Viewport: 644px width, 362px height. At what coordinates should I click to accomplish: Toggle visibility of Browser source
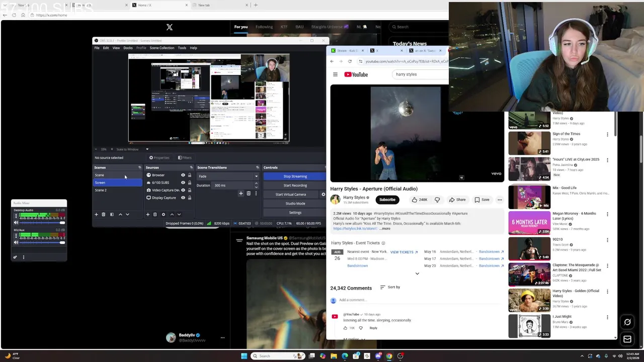[183, 175]
